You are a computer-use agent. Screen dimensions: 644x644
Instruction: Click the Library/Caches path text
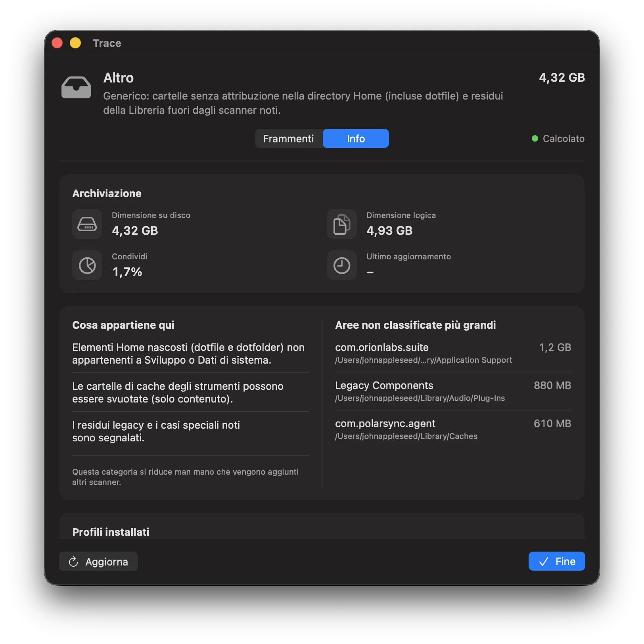[x=406, y=436]
